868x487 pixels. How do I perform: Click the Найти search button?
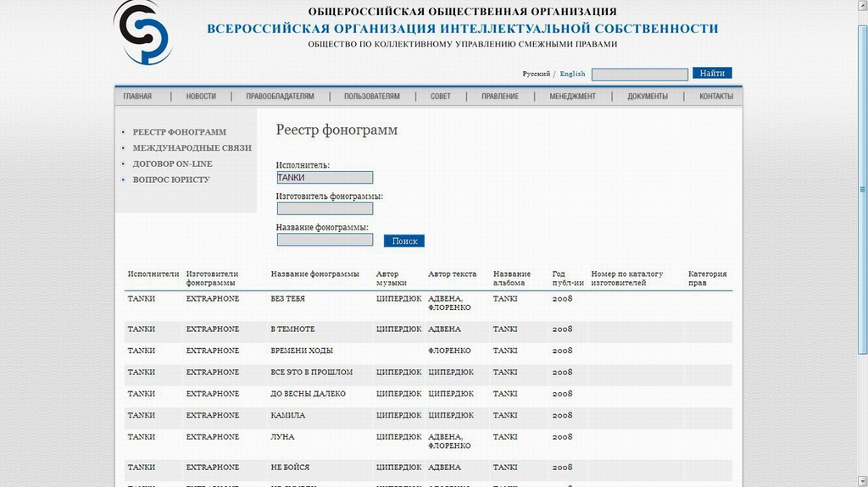[x=712, y=73]
